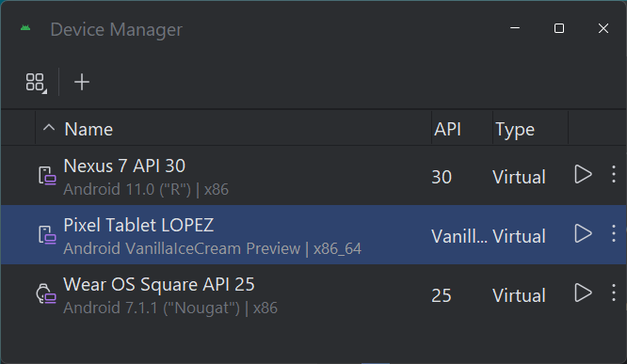Click the Wear OS watch device icon

coord(46,293)
